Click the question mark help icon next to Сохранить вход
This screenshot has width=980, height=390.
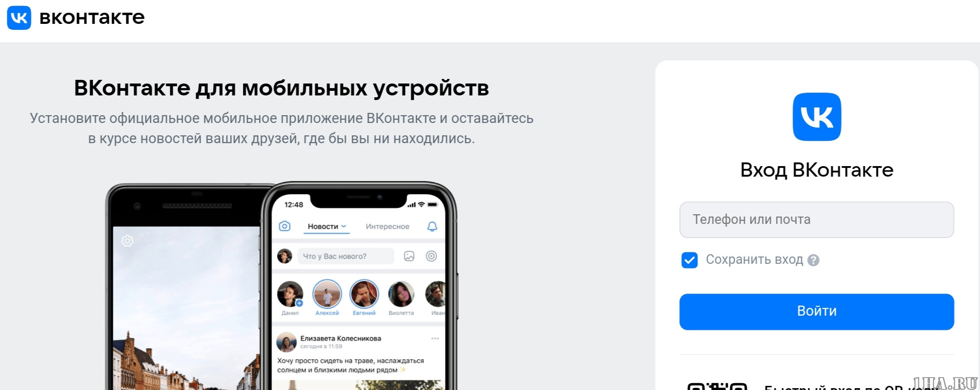813,260
